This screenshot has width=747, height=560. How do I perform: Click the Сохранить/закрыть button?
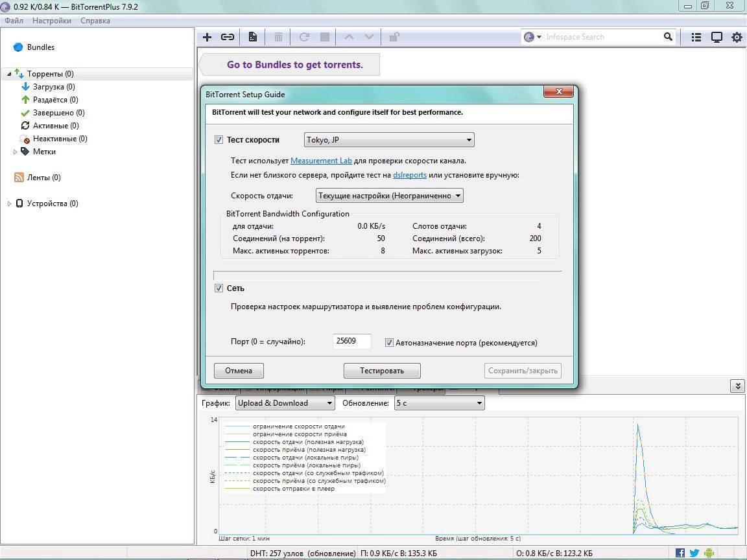(x=523, y=371)
